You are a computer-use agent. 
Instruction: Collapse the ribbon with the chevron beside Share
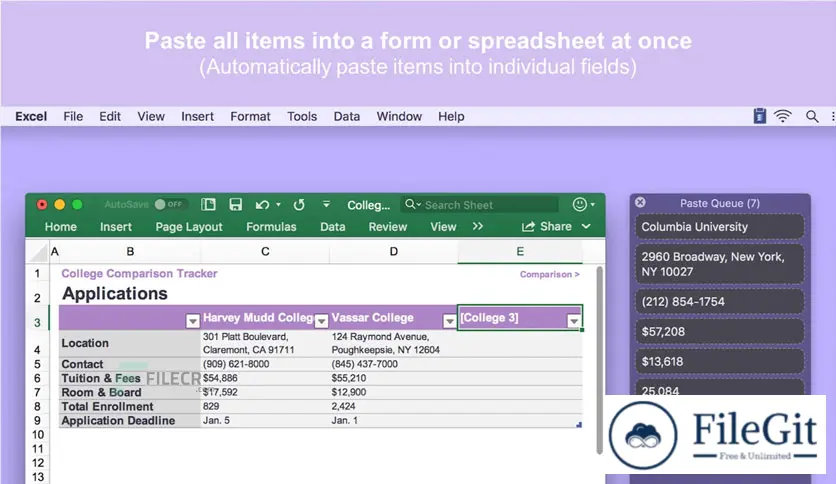[x=586, y=227]
